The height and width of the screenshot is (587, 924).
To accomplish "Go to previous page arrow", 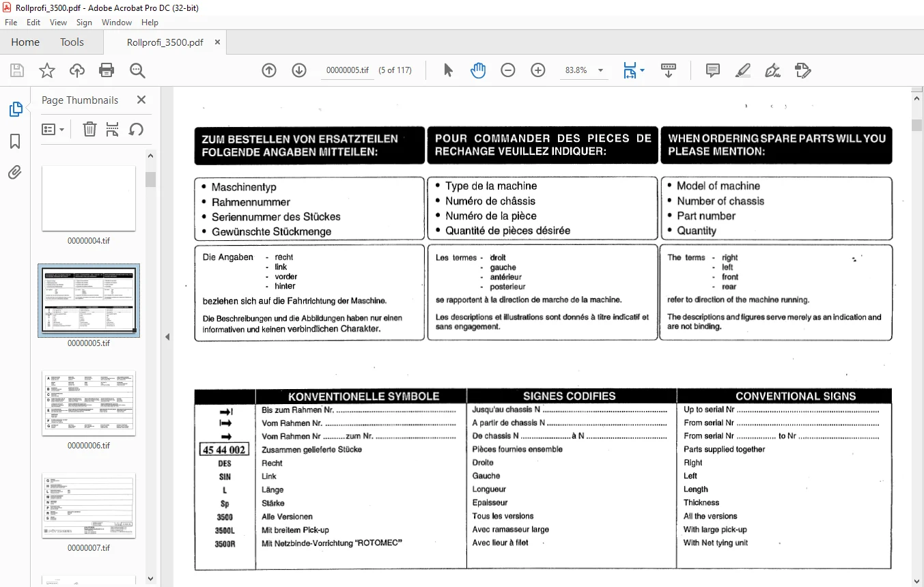I will 269,70.
